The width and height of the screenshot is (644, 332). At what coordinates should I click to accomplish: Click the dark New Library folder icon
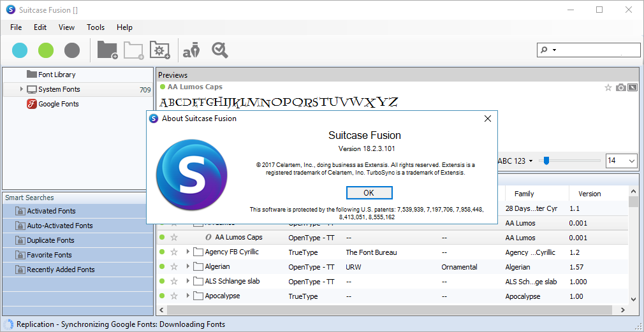coord(108,50)
